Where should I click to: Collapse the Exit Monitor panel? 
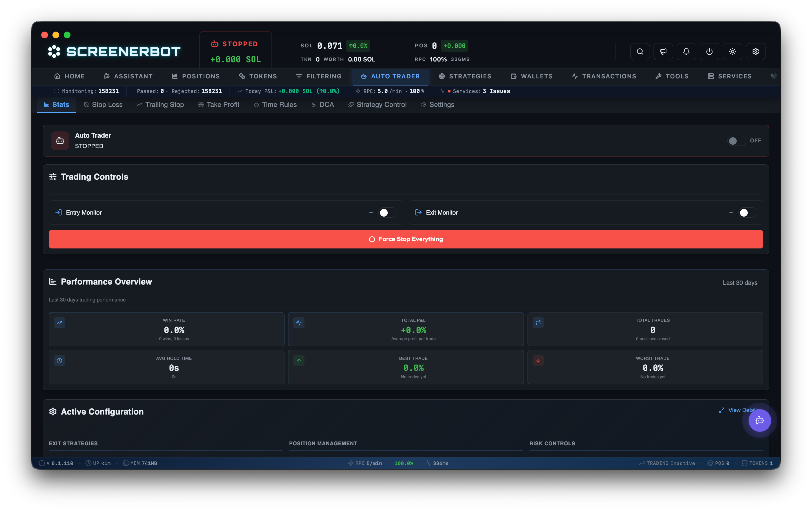coord(731,213)
